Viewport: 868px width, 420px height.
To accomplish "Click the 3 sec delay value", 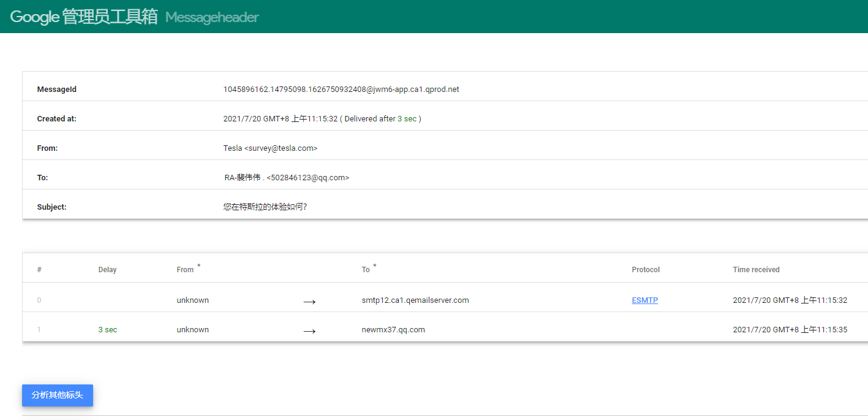I will click(107, 329).
